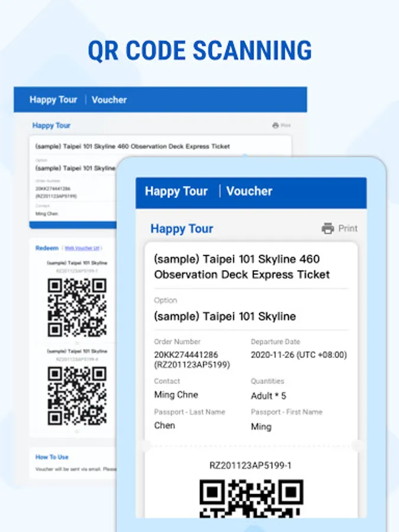Click option value (sample) Taipei 101 Skyline in front voucher
The height and width of the screenshot is (532, 399).
tap(225, 316)
